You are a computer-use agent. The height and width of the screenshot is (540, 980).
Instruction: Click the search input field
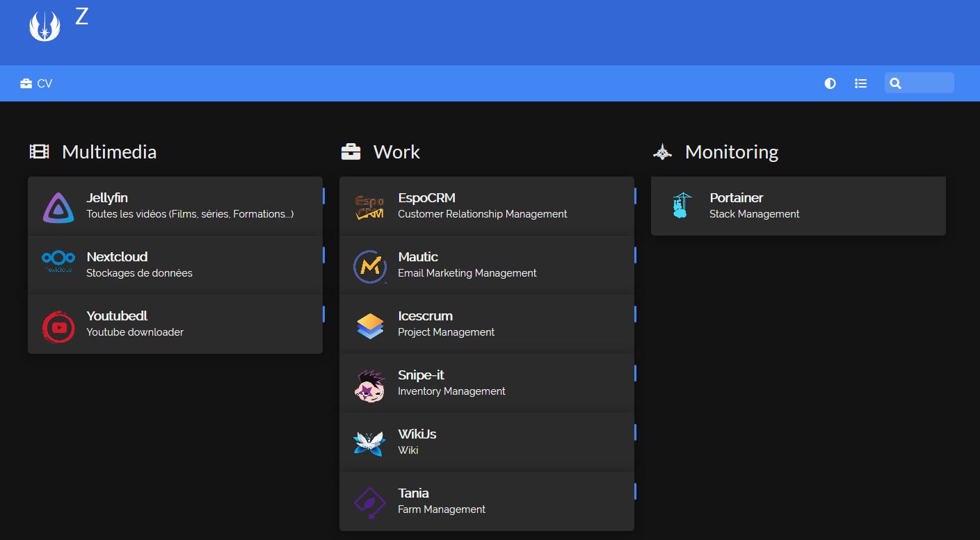(919, 83)
